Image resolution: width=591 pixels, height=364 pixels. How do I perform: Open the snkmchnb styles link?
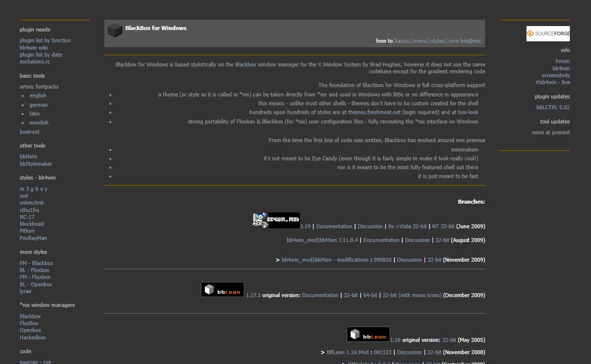click(x=32, y=203)
